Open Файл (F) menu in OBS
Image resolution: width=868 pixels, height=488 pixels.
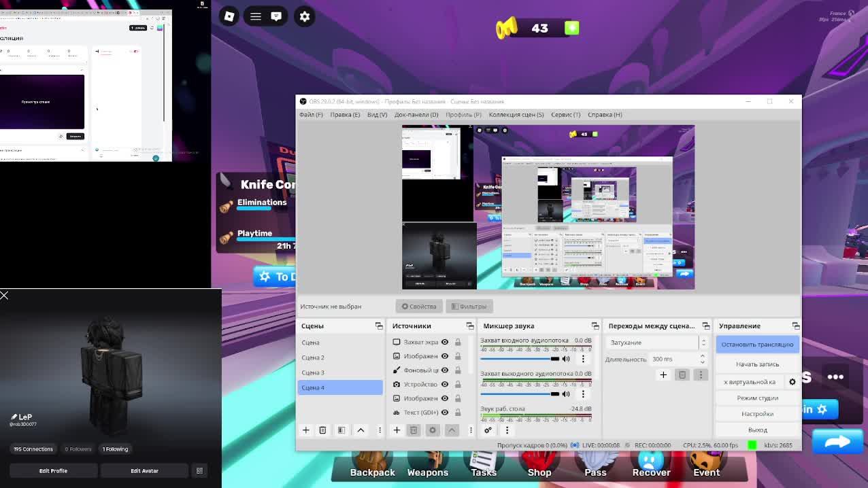[311, 114]
